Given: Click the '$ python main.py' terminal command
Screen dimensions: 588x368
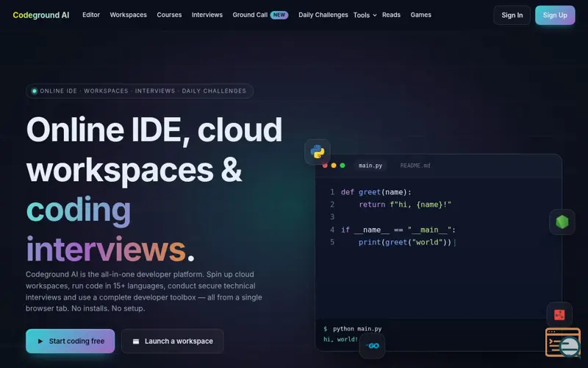Looking at the screenshot, I should [353, 329].
